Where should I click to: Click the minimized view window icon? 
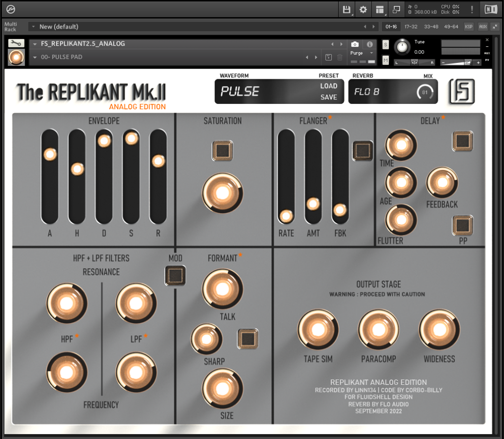[396, 10]
